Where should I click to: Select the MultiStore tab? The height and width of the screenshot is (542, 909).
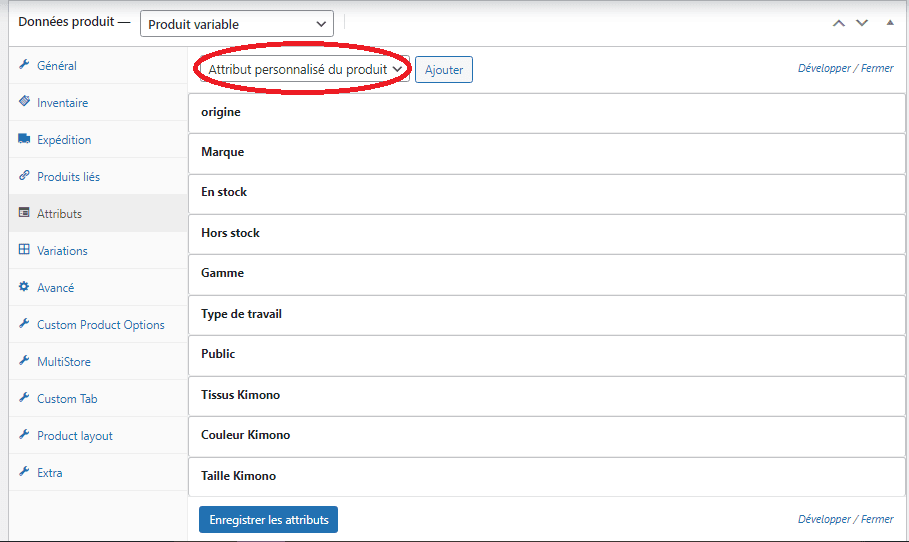(98, 362)
